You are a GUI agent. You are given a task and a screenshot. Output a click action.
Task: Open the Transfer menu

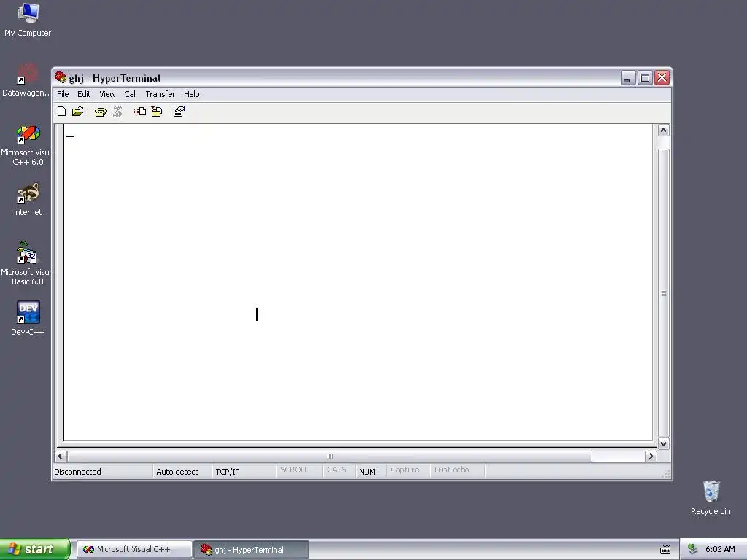[x=160, y=94]
